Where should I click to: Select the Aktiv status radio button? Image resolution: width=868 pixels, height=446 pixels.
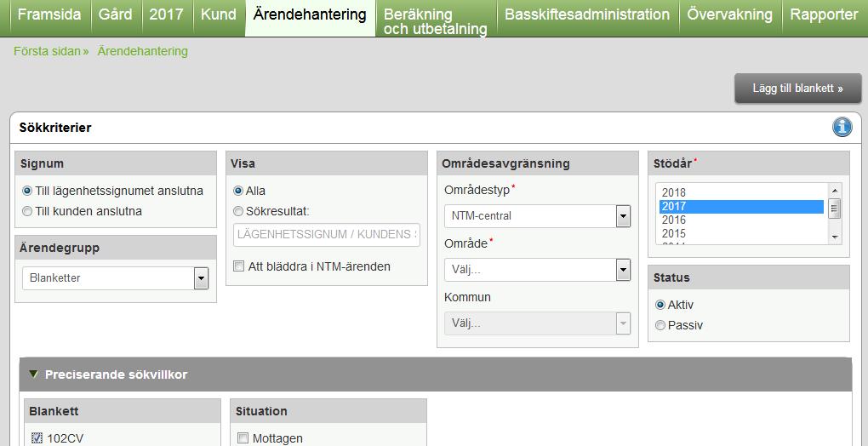[x=660, y=305]
